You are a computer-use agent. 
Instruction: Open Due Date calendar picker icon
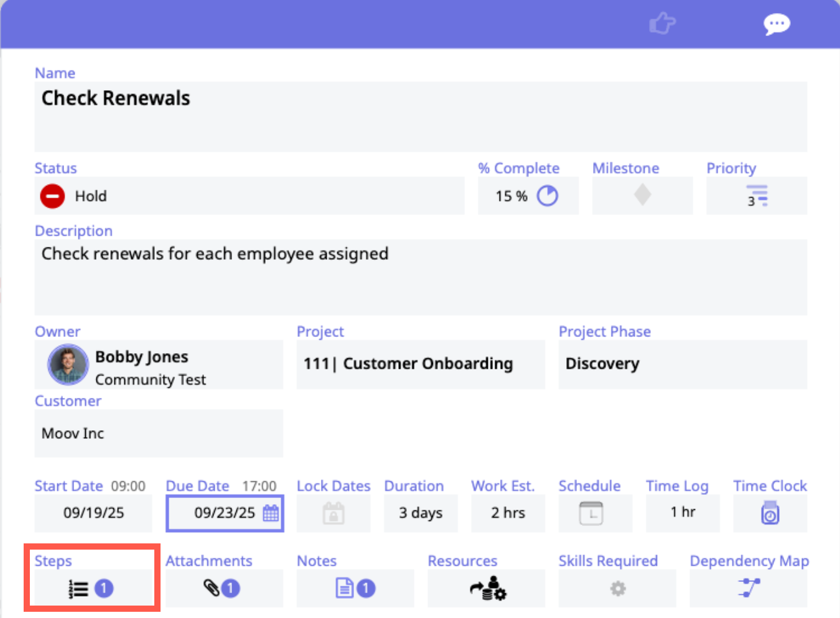(271, 513)
